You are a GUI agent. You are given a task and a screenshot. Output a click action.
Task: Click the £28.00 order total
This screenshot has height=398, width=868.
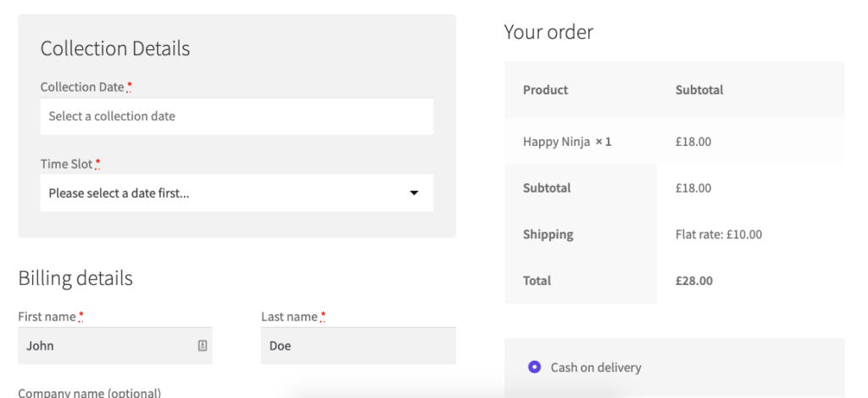pyautogui.click(x=693, y=281)
